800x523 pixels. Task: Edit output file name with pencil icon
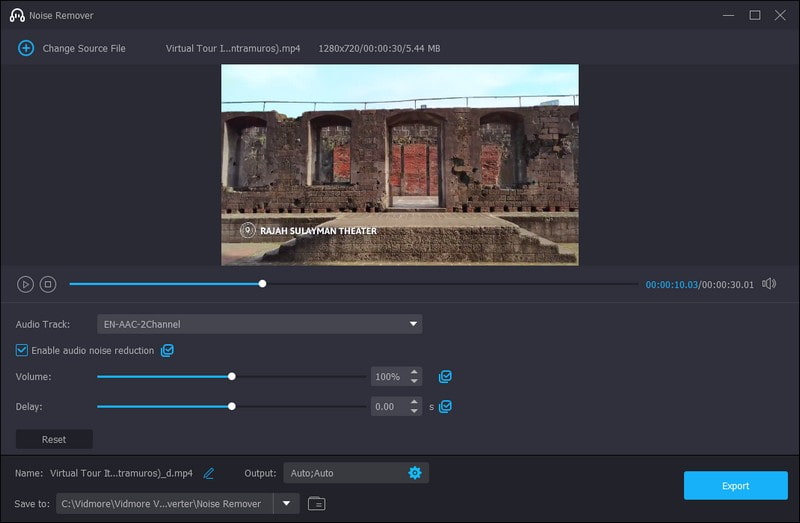pyautogui.click(x=209, y=473)
